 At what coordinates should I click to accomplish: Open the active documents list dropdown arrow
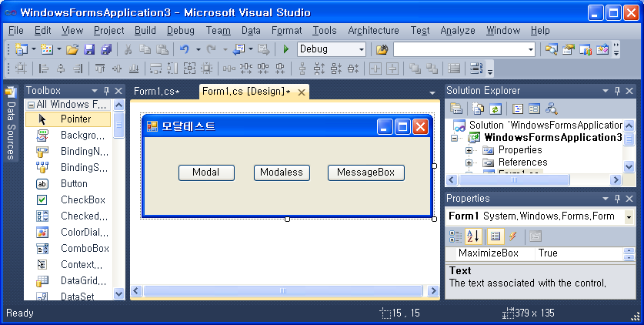(x=432, y=93)
